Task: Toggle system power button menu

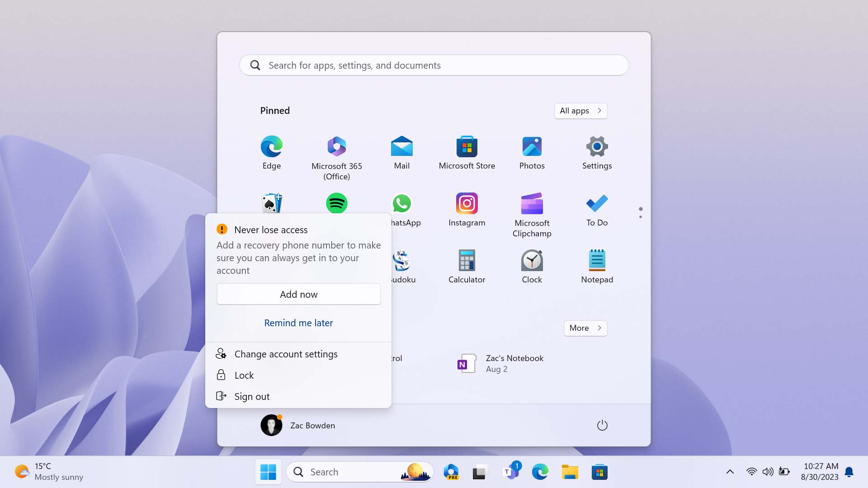Action: (x=602, y=425)
